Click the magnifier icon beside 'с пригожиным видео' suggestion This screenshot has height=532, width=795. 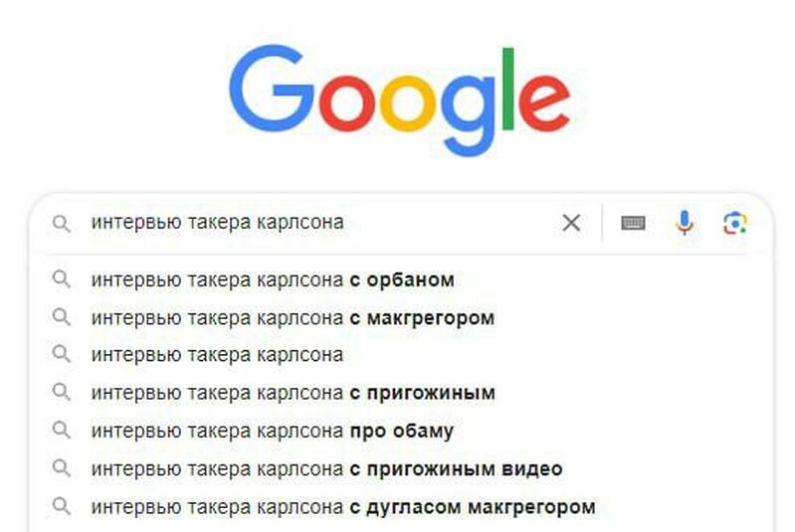point(62,469)
